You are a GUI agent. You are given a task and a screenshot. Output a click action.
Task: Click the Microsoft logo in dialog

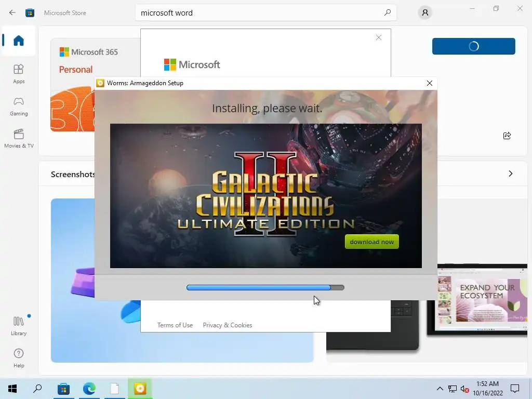[192, 64]
